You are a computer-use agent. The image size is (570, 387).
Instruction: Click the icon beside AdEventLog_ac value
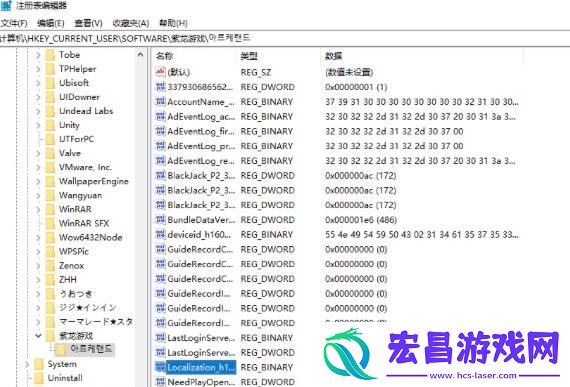160,116
